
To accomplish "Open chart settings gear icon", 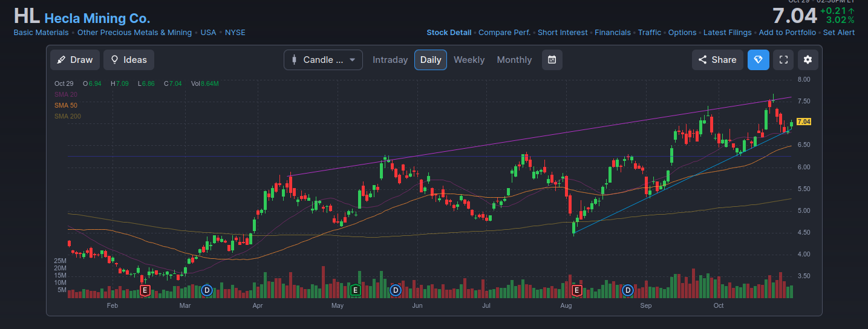I will click(x=808, y=60).
